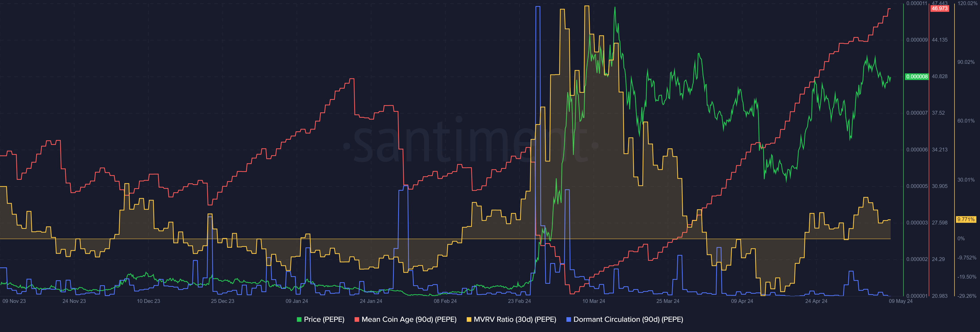
Task: Click the 24 Jan 24 date label
Action: (x=371, y=301)
